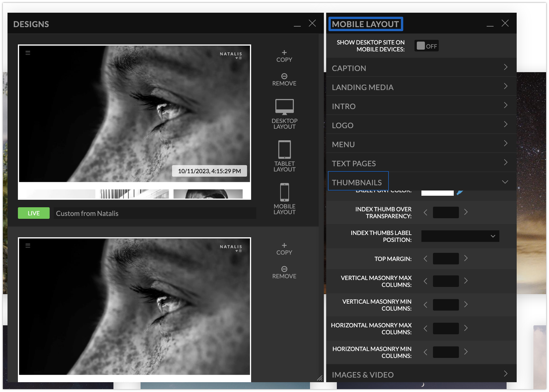Toggle Show Desktop Site on Mobile Devices switch
Screen dimensions: 549x392
pos(427,46)
